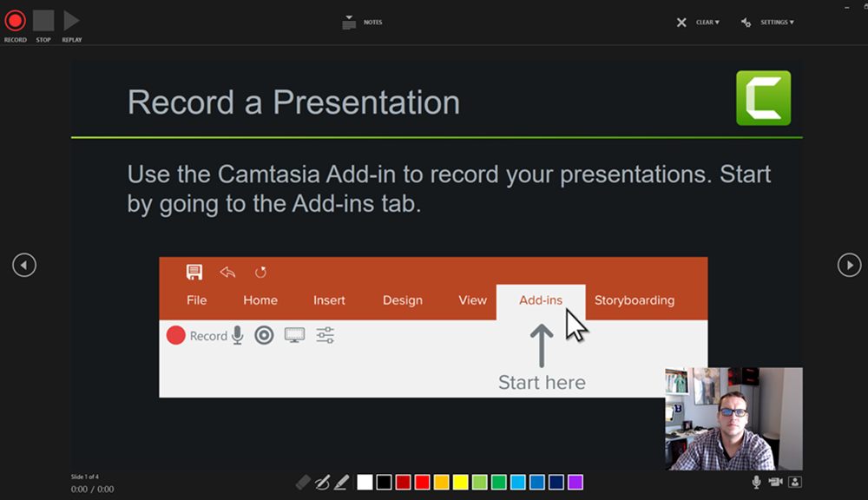Pick the white ink color

click(x=365, y=483)
